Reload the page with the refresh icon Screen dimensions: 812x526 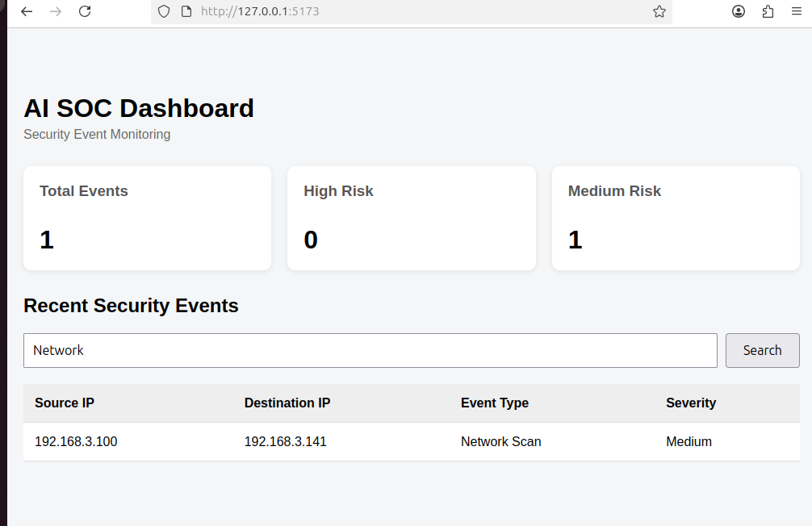click(85, 11)
